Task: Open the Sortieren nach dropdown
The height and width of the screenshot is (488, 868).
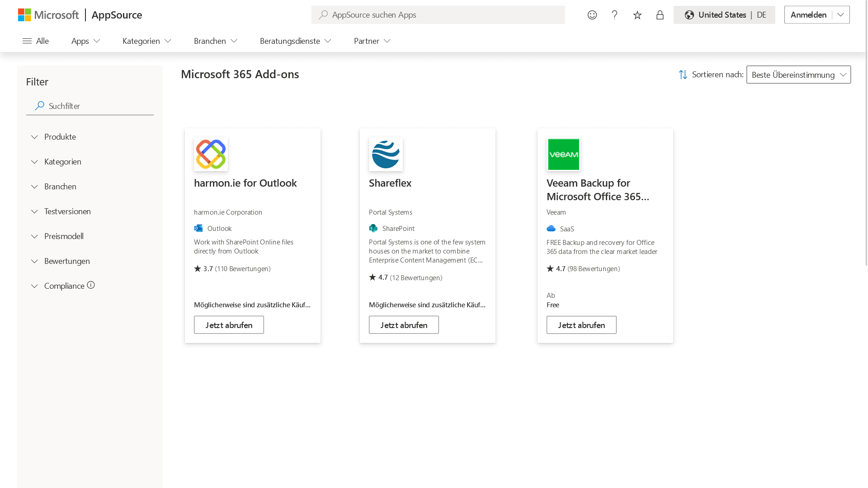Action: click(x=798, y=75)
